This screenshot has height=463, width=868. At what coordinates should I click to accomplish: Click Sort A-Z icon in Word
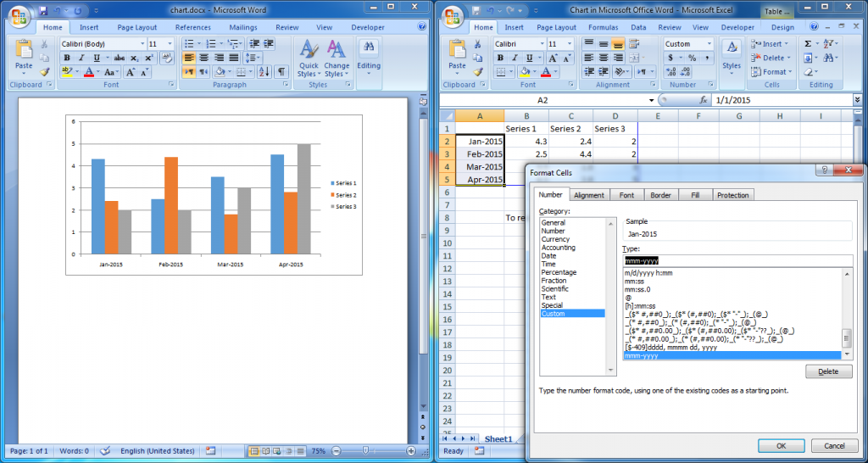[x=264, y=71]
